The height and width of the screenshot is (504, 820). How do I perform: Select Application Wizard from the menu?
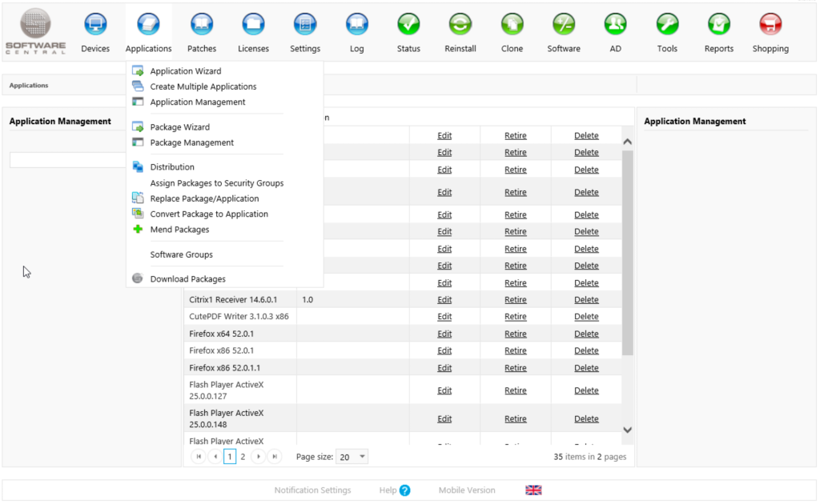(x=185, y=71)
